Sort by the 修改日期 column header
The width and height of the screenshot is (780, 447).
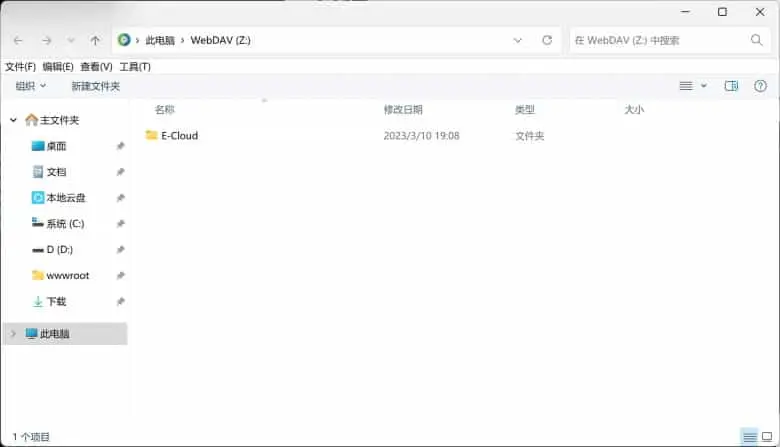pyautogui.click(x=403, y=109)
